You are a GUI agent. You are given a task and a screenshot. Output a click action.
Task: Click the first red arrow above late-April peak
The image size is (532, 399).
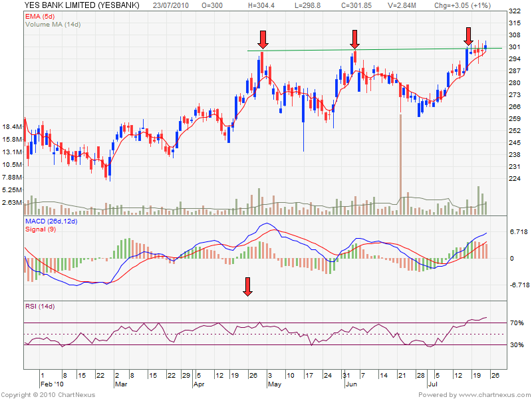[x=263, y=39]
